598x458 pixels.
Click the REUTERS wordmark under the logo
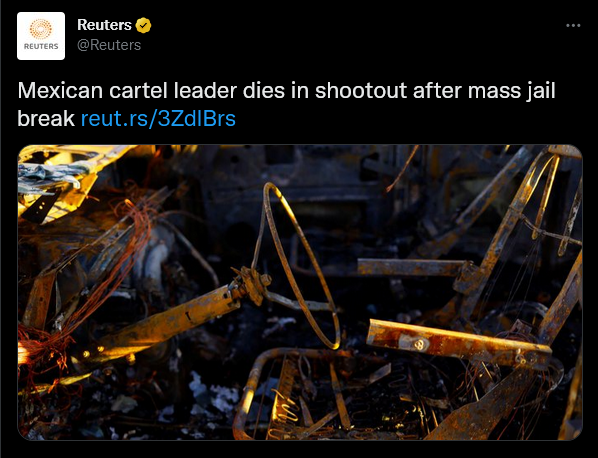tap(41, 47)
